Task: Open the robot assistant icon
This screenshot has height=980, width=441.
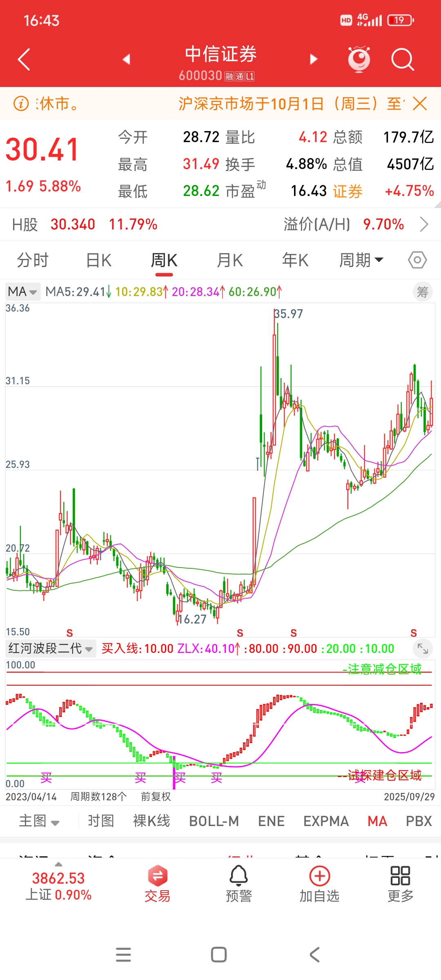Action: point(359,59)
